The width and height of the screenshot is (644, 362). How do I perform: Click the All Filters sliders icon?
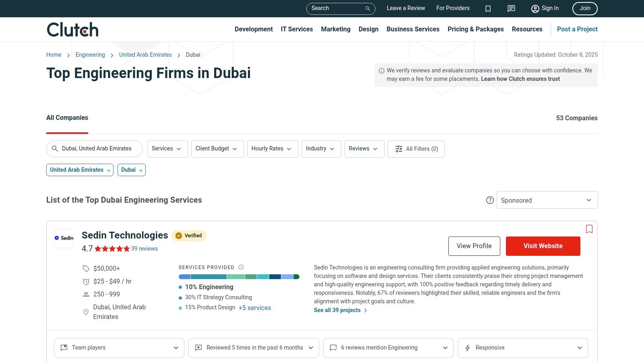coord(398,149)
